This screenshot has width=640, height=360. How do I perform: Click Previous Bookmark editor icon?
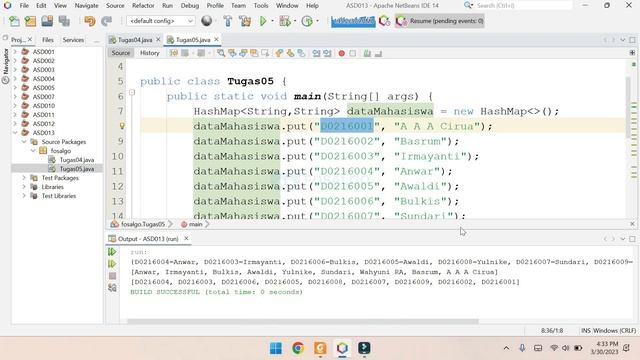pos(279,53)
